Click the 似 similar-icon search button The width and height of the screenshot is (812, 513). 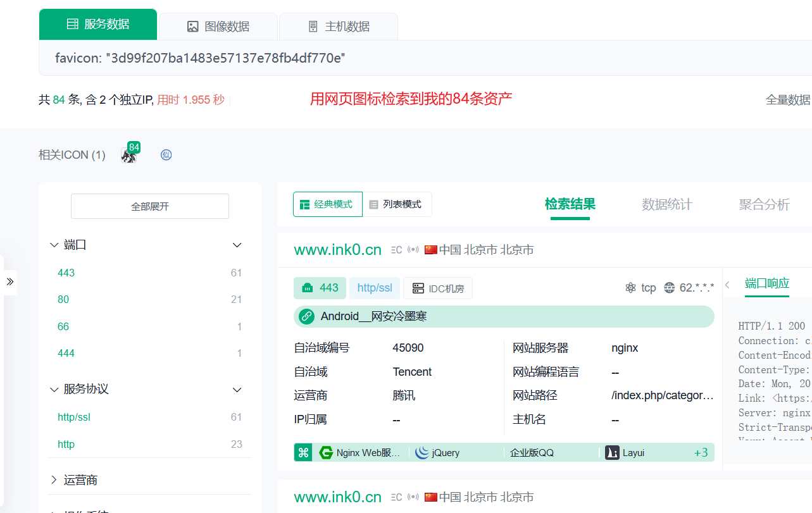166,154
